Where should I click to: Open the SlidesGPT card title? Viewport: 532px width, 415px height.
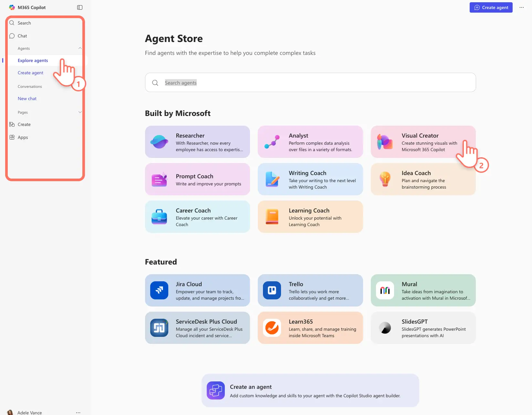point(414,322)
